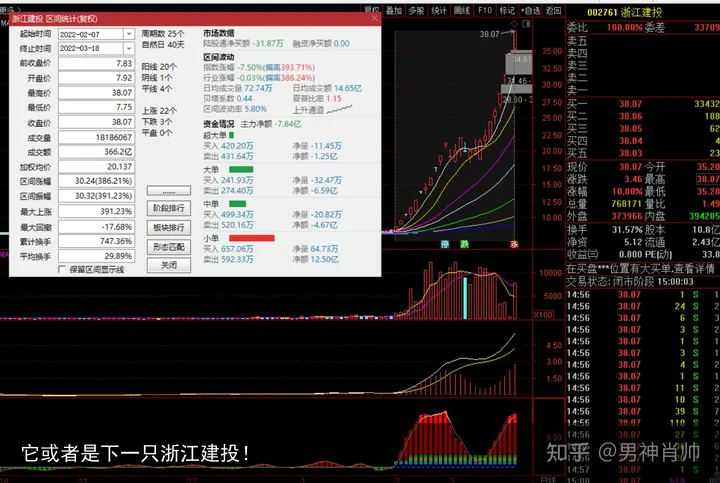Select the 画线 drawing tool
The width and height of the screenshot is (720, 483).
pos(462,10)
